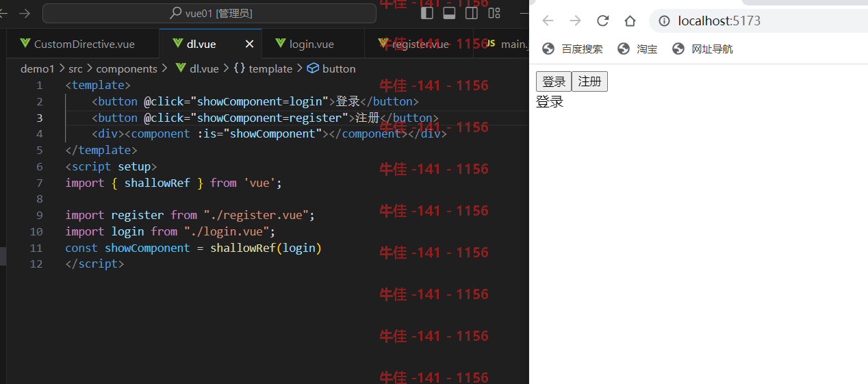
Task: Switch to CustomDirective.vue tab
Action: coord(83,44)
